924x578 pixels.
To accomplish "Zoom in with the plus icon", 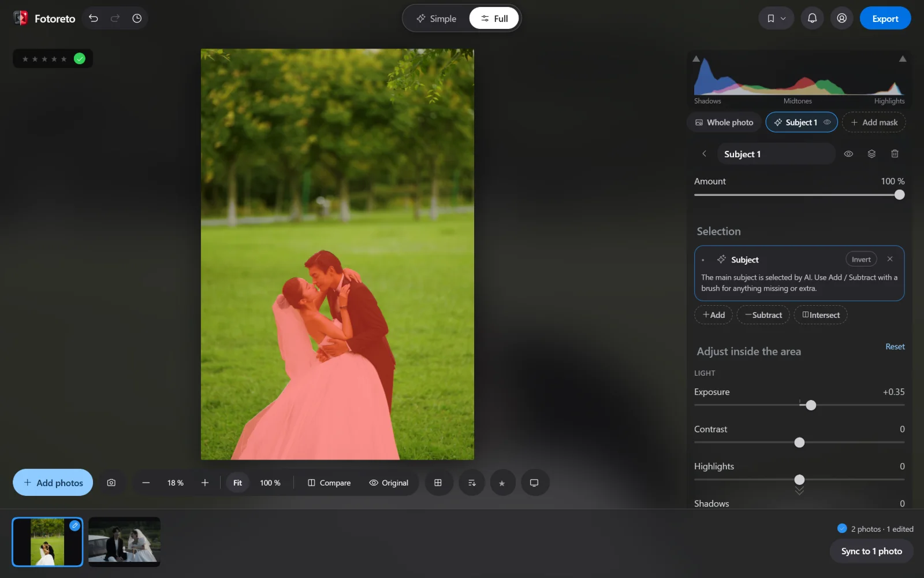I will [205, 483].
